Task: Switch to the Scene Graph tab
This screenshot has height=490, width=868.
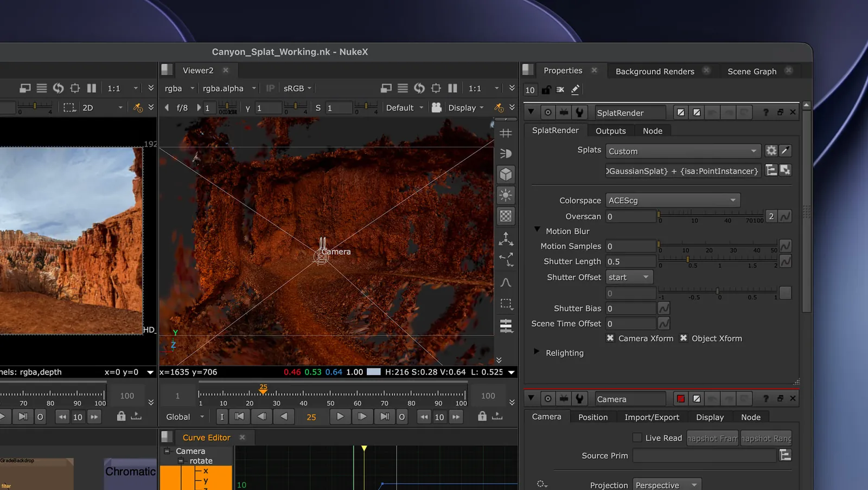Action: click(x=752, y=71)
